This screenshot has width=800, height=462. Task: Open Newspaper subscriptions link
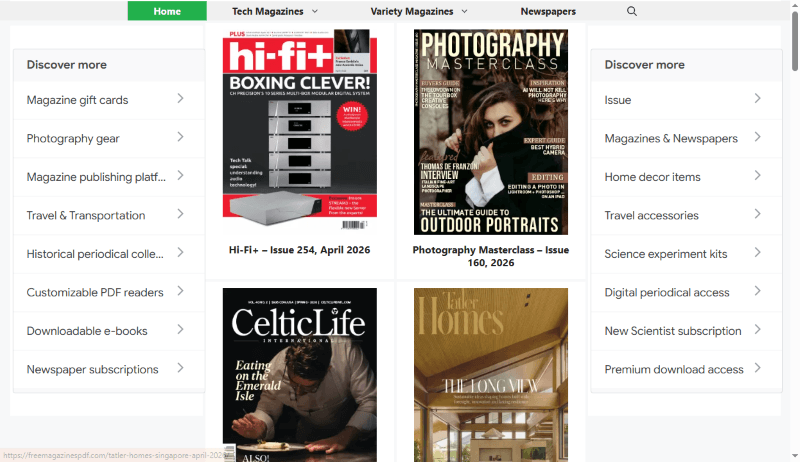coord(92,369)
